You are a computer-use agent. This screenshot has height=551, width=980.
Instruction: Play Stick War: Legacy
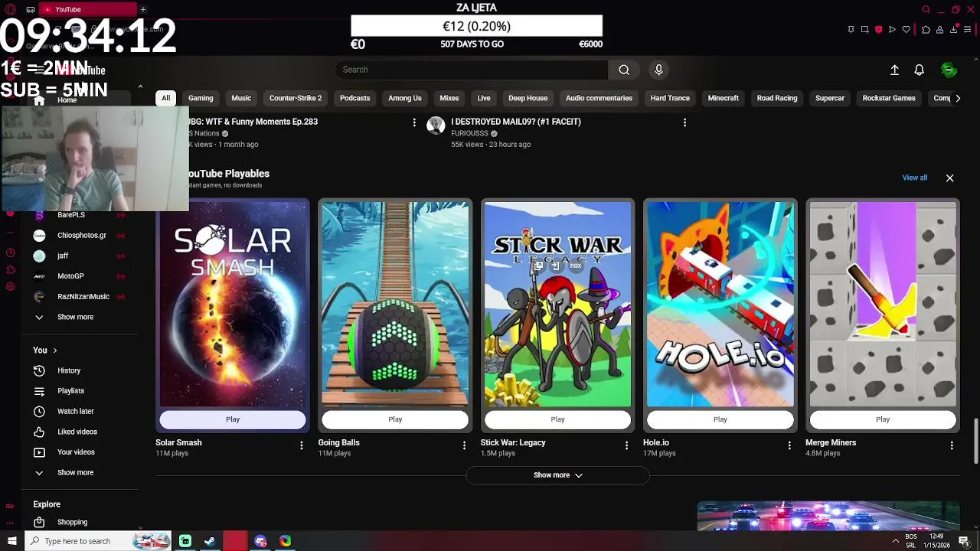[x=557, y=419]
